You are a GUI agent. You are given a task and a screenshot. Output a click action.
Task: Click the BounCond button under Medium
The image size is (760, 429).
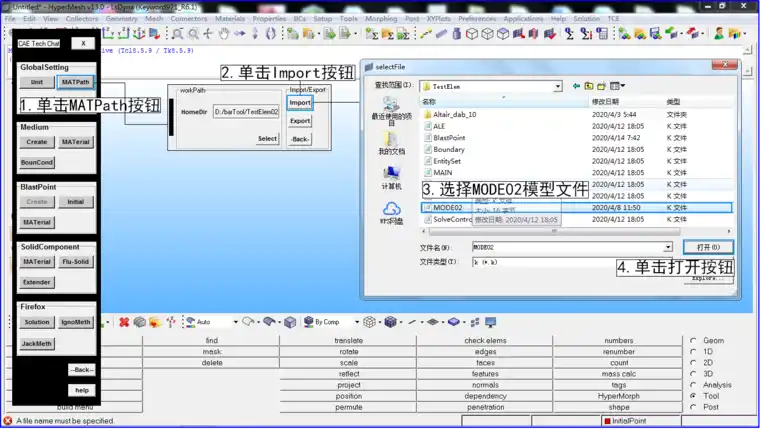pyautogui.click(x=37, y=162)
